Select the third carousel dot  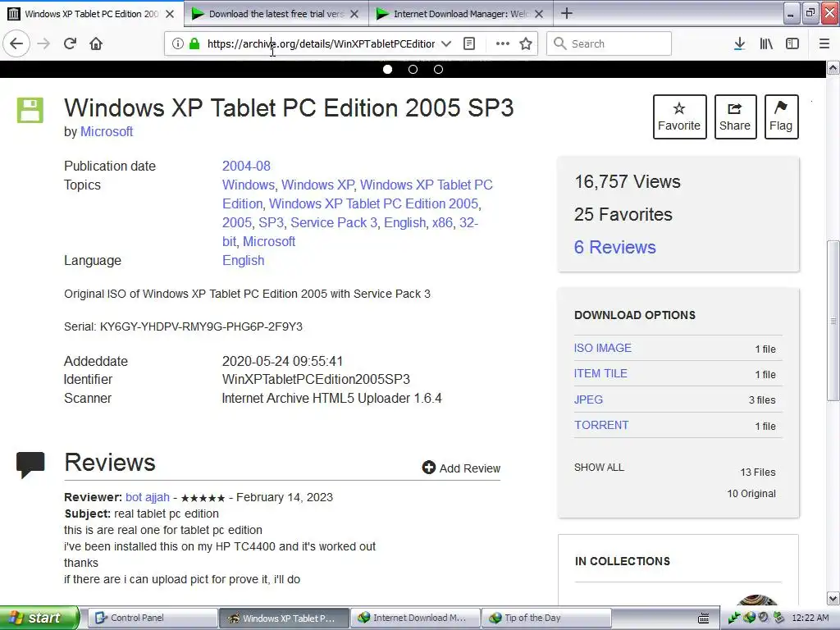(x=438, y=69)
